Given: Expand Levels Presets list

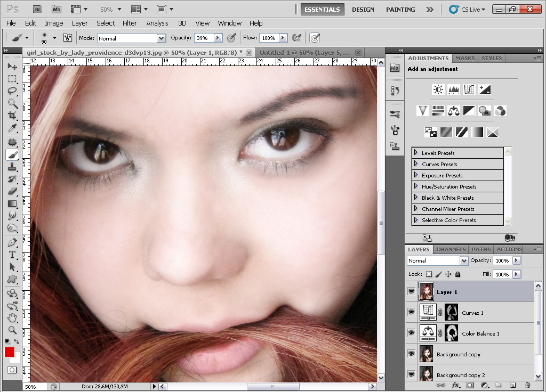Looking at the screenshot, I should [416, 153].
